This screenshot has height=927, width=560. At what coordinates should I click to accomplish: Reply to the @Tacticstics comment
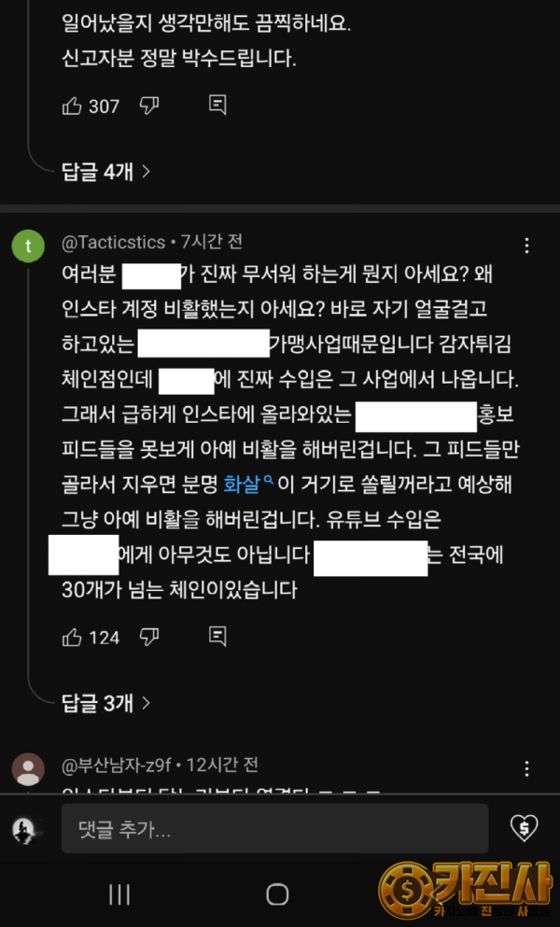[217, 637]
